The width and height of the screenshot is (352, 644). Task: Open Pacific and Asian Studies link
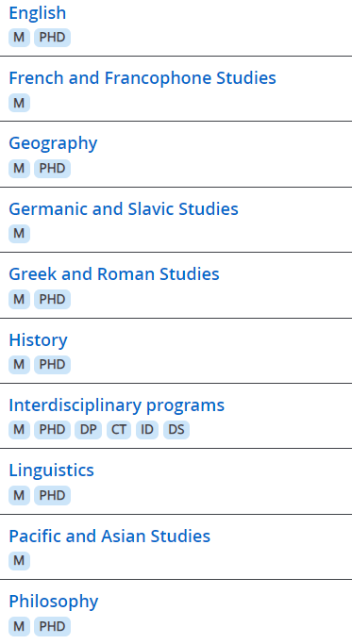click(x=109, y=537)
